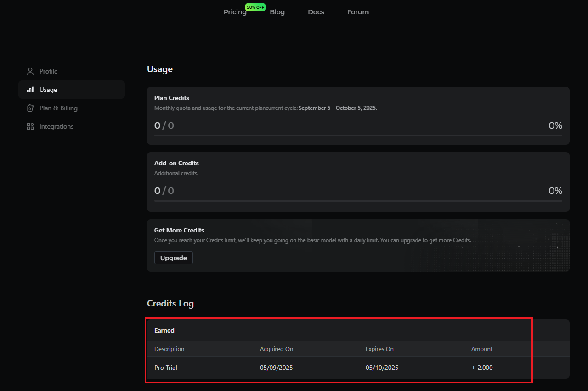Open Docs from the top navigation
The width and height of the screenshot is (588, 391).
point(316,12)
